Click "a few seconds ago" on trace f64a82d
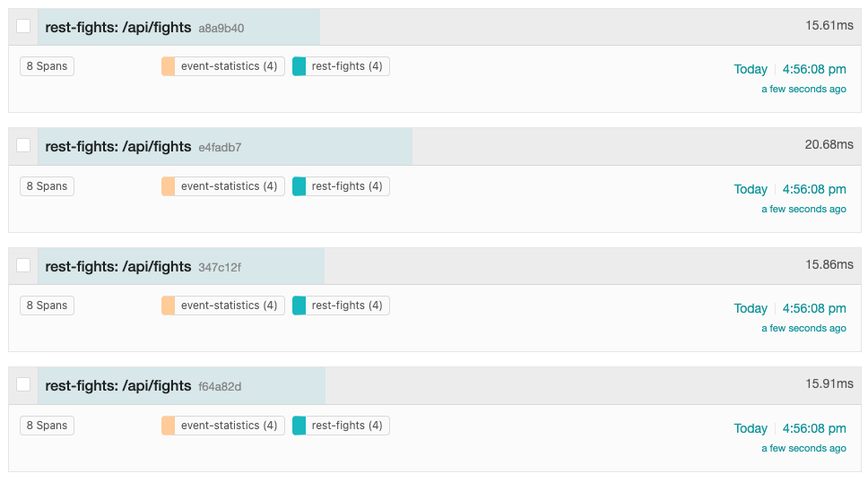The height and width of the screenshot is (482, 868). 803,448
